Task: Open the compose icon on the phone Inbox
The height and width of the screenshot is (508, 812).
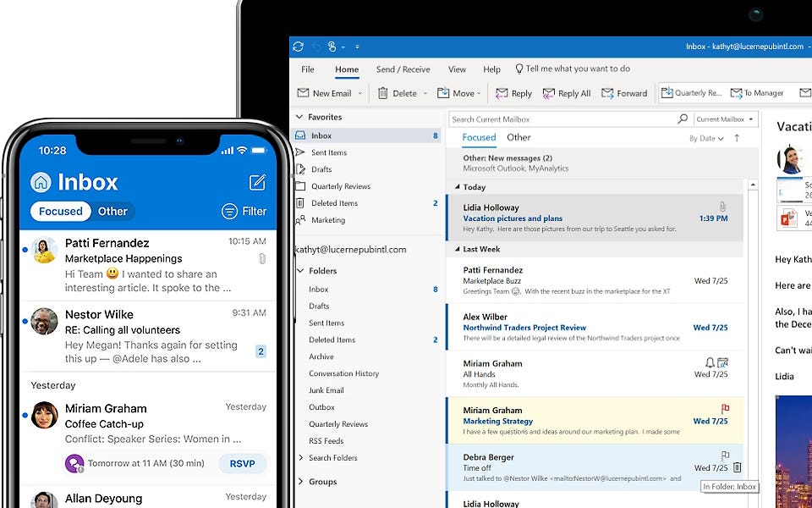Action: (x=256, y=182)
